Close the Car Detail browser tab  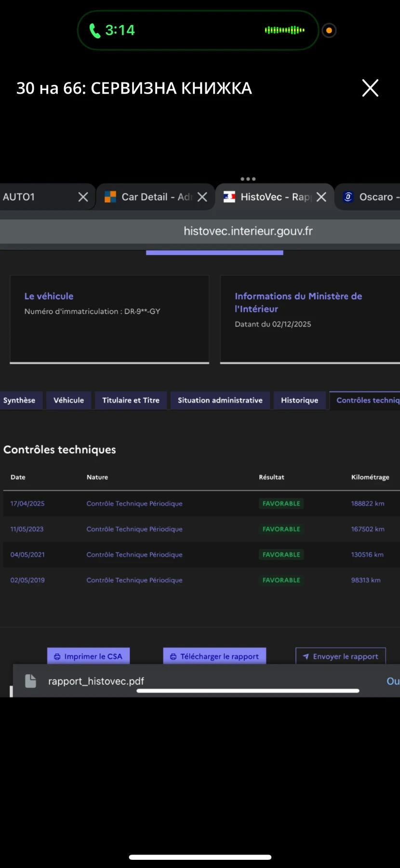(x=202, y=197)
